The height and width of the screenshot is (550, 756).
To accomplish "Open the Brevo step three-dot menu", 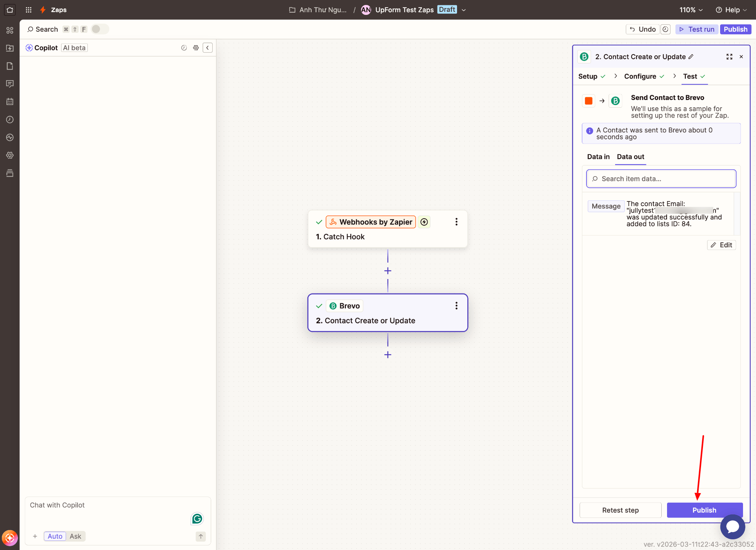I will tap(456, 306).
